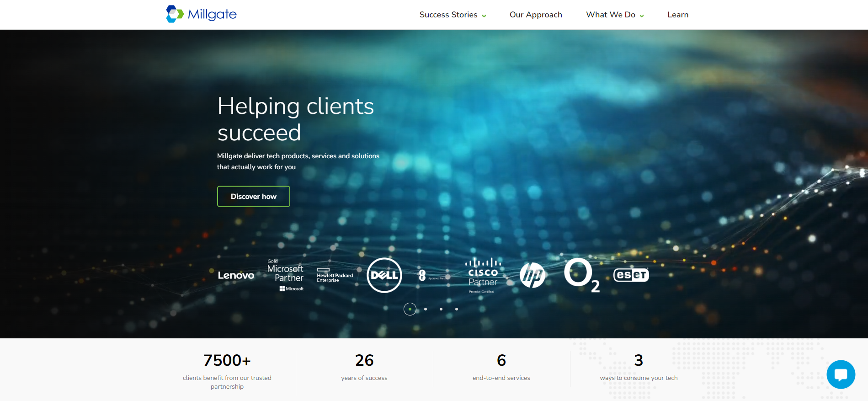
Task: Open the Success Stories menu item
Action: 448,15
